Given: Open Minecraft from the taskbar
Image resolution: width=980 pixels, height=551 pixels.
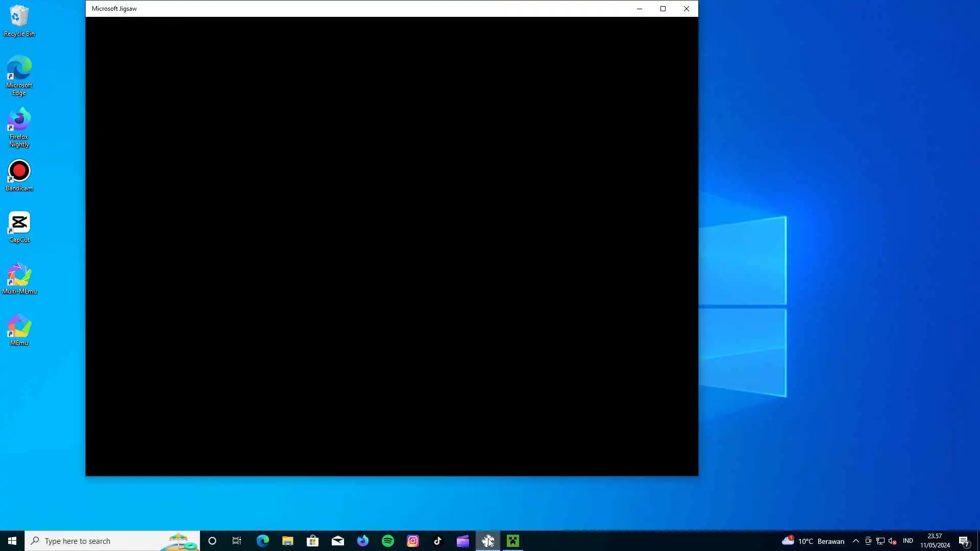Looking at the screenshot, I should tap(513, 541).
